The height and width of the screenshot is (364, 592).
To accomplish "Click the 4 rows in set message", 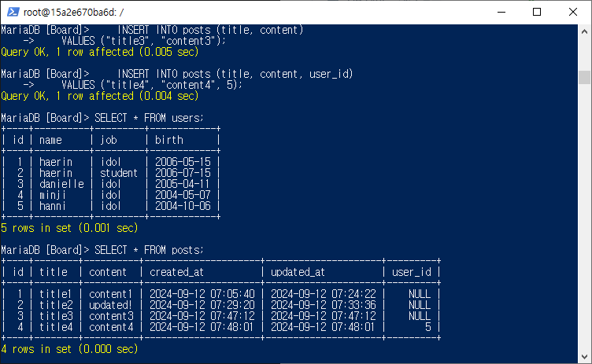I will pyautogui.click(x=69, y=349).
